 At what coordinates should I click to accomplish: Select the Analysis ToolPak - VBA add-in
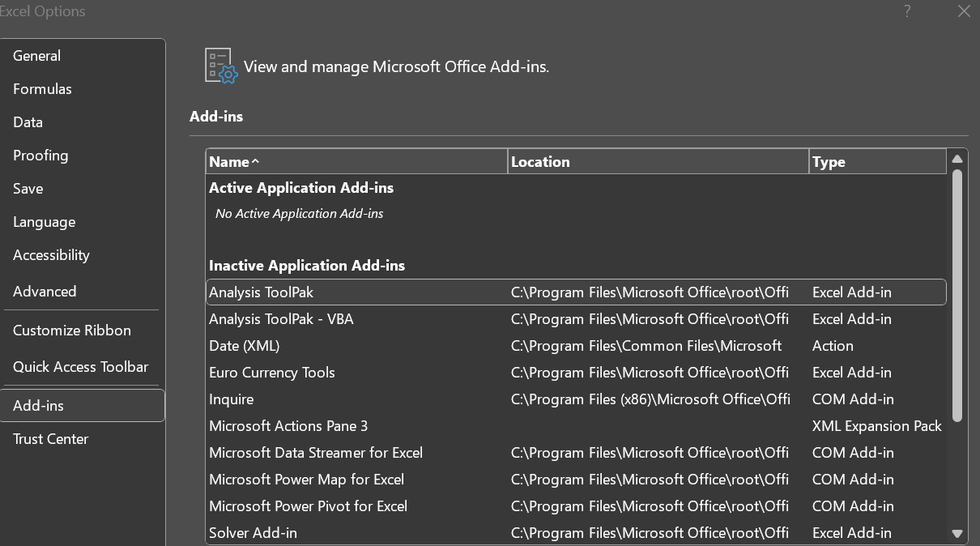click(576, 319)
